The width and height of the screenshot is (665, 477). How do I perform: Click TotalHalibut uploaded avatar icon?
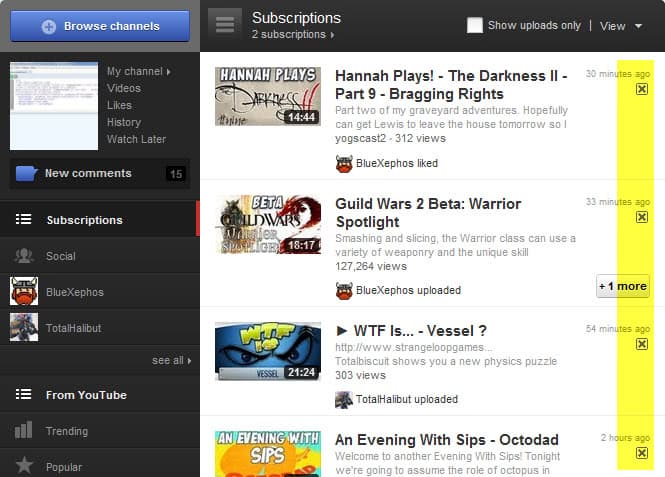(x=344, y=400)
